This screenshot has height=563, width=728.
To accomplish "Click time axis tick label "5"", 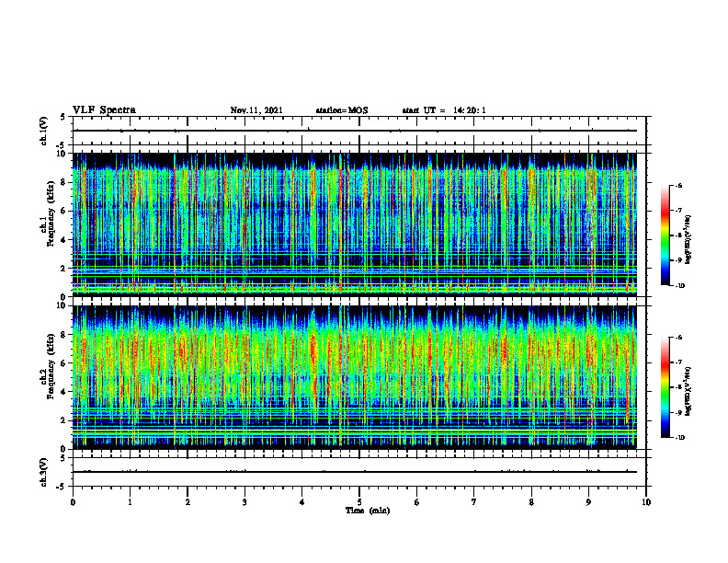I will click(x=359, y=502).
